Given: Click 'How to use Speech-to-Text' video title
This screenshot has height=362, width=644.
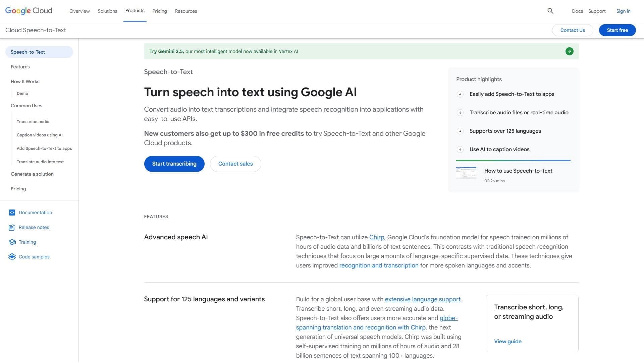Looking at the screenshot, I should [518, 171].
